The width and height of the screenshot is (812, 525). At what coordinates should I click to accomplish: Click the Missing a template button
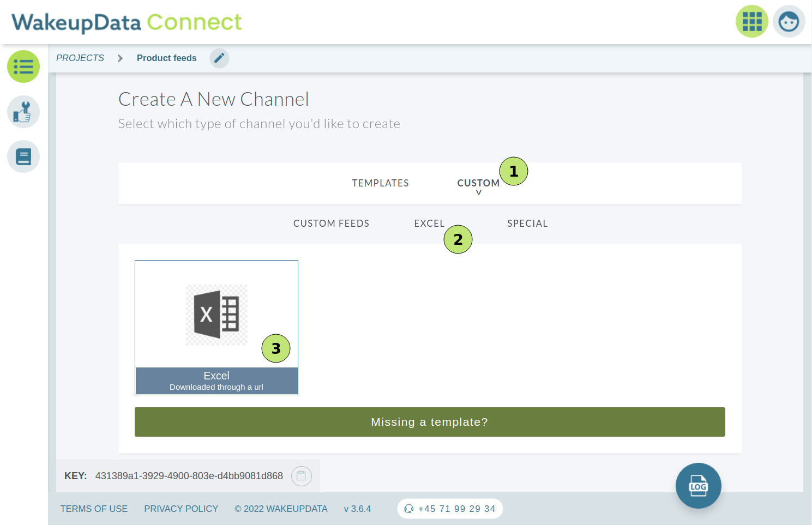pos(430,422)
